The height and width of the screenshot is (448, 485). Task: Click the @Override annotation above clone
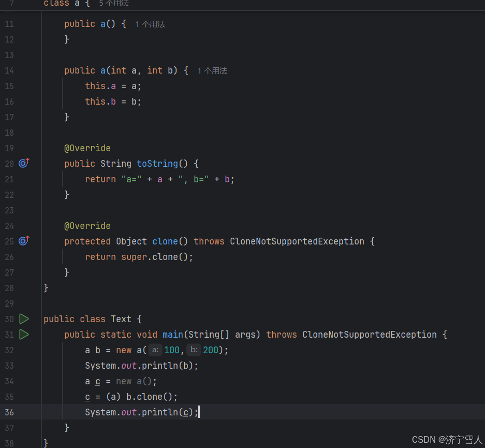pos(87,225)
